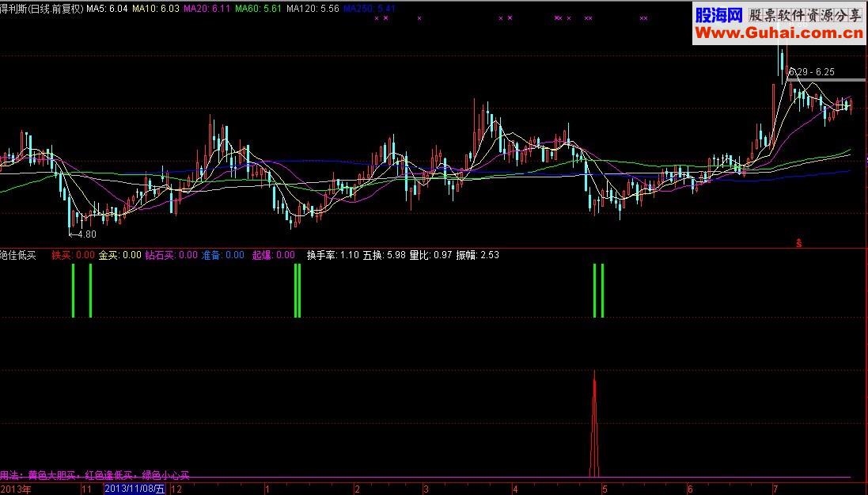The width and height of the screenshot is (868, 495).
Task: Click month 5 on the time axis
Action: point(605,489)
